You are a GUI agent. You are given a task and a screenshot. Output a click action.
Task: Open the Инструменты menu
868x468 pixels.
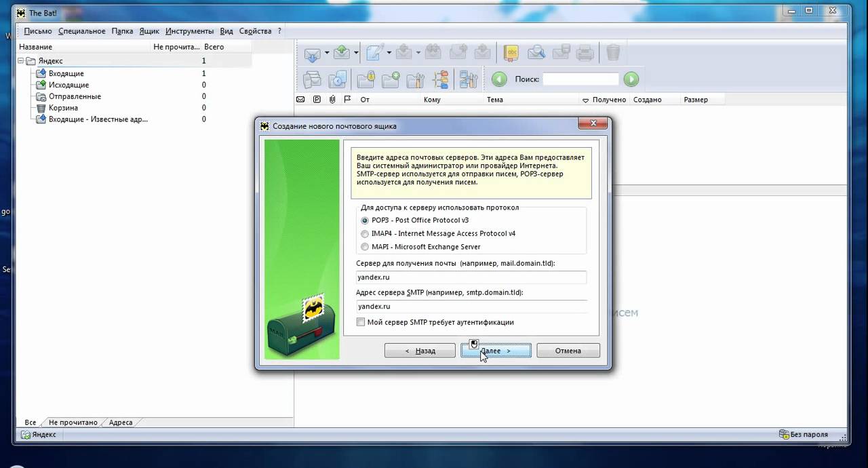[x=189, y=31]
